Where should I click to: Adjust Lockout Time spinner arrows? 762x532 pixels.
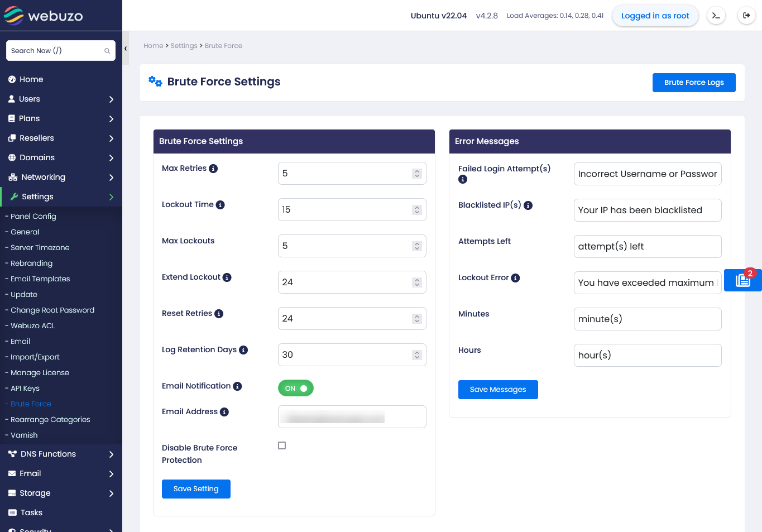coord(417,210)
